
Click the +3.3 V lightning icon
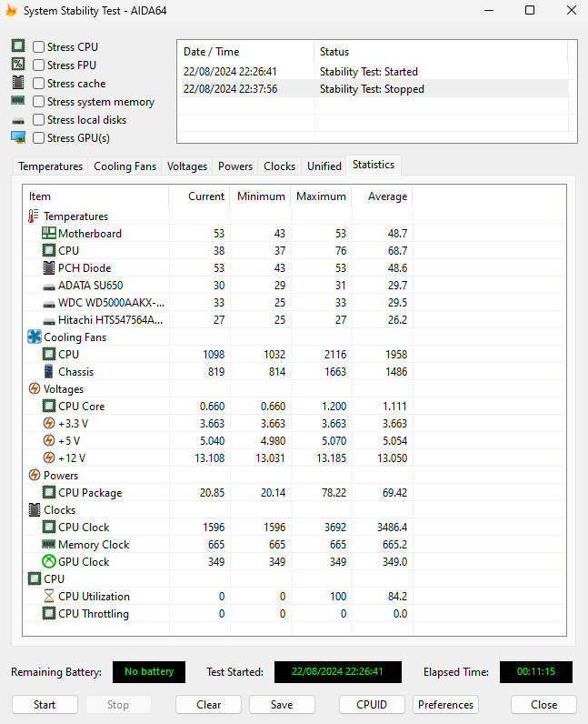click(x=48, y=423)
